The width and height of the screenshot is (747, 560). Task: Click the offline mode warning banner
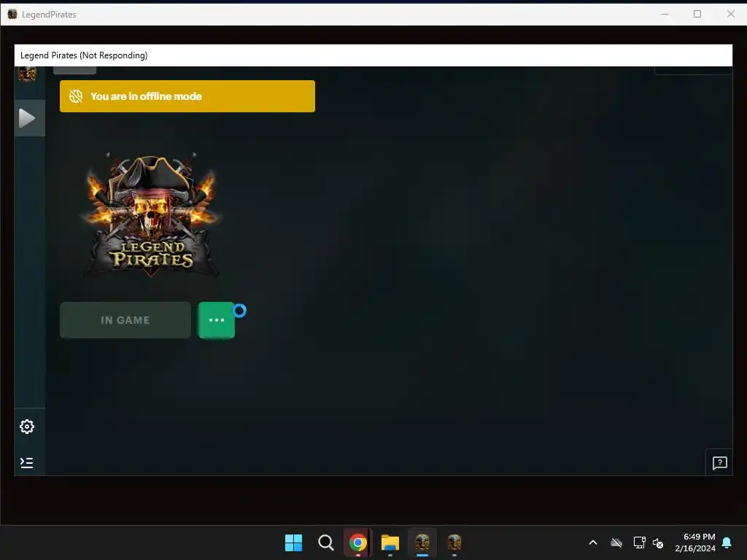pos(187,96)
